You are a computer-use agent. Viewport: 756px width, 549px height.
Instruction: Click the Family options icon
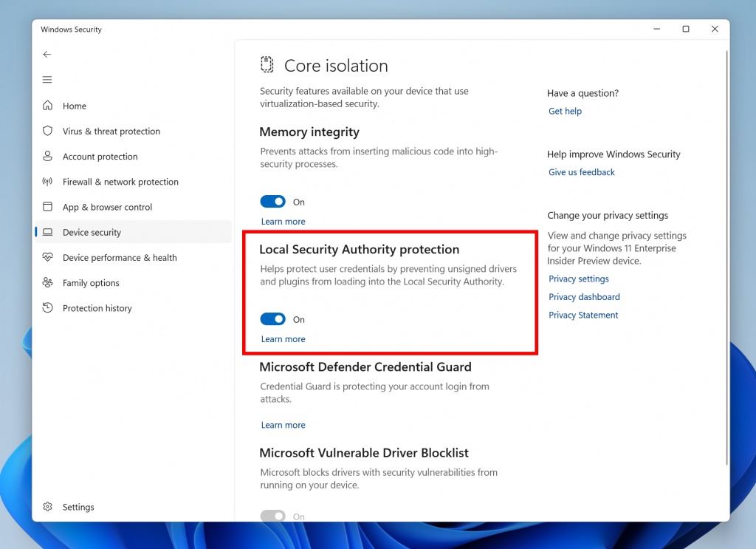coord(48,283)
